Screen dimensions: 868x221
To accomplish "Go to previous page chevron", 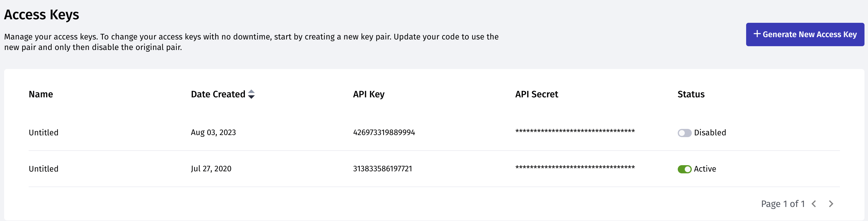I will coord(814,204).
